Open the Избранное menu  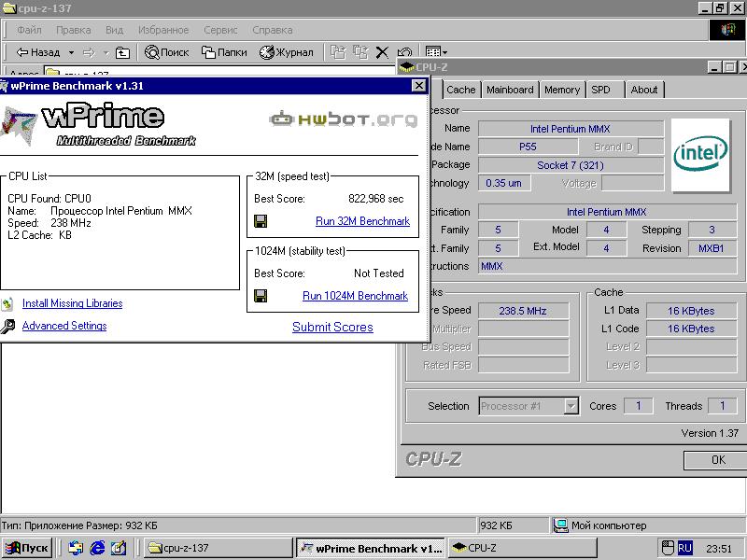pyautogui.click(x=163, y=30)
